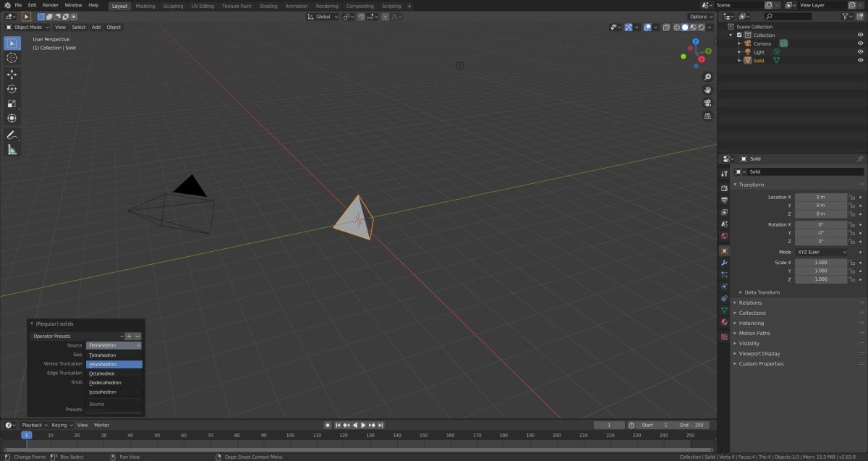Choose the Annotate tool

point(12,135)
